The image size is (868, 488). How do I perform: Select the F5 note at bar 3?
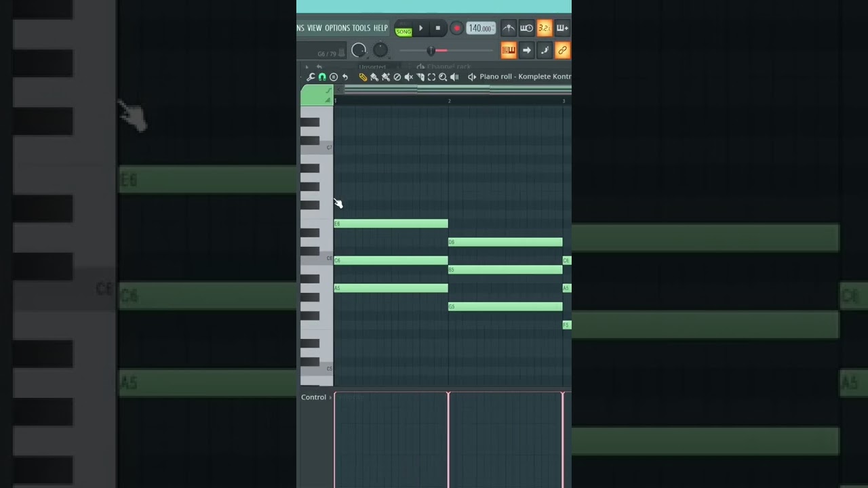[567, 325]
